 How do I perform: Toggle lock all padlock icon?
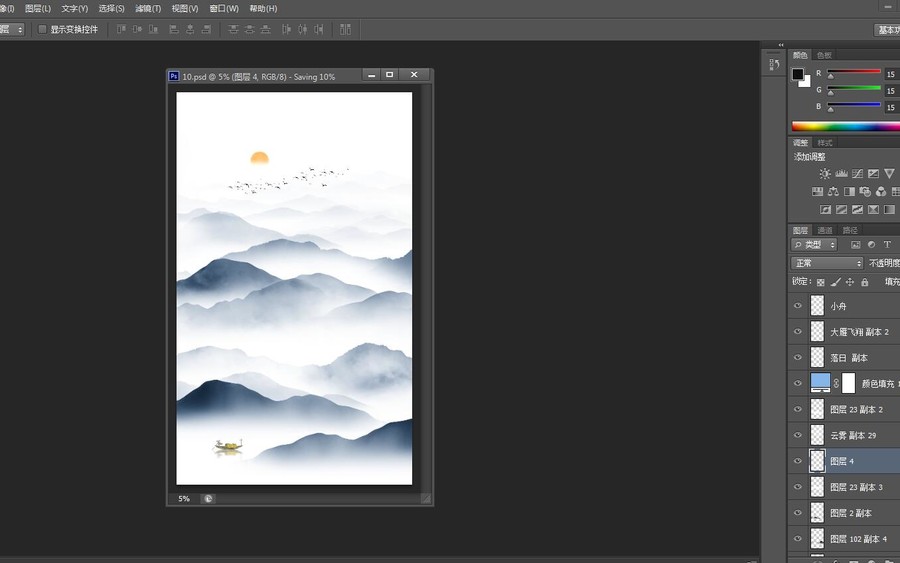865,282
